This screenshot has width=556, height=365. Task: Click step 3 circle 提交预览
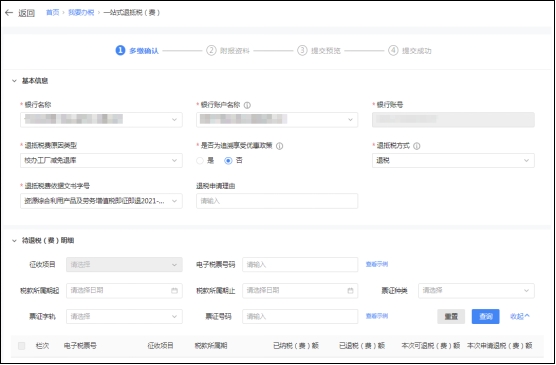(302, 50)
